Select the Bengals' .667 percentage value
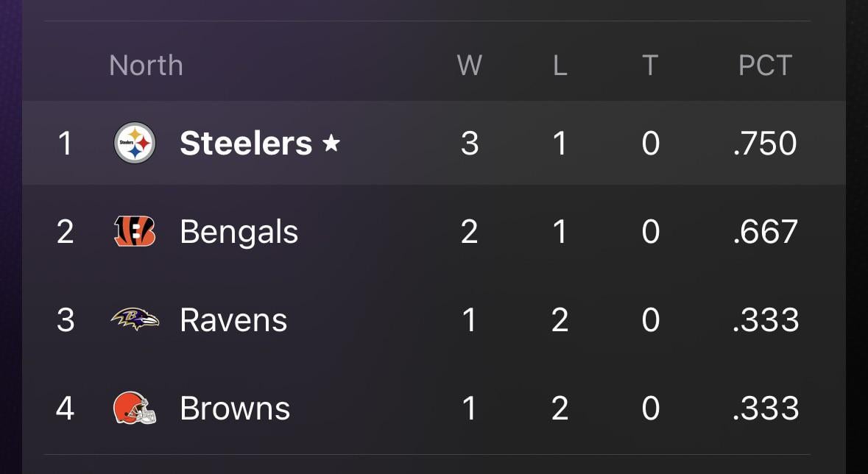Image resolution: width=868 pixels, height=474 pixels. (765, 232)
